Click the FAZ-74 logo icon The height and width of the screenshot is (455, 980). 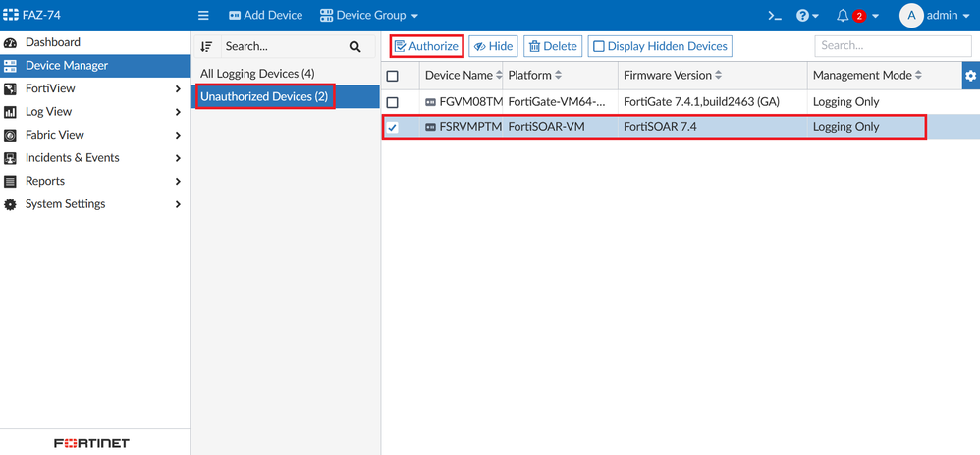(11, 15)
